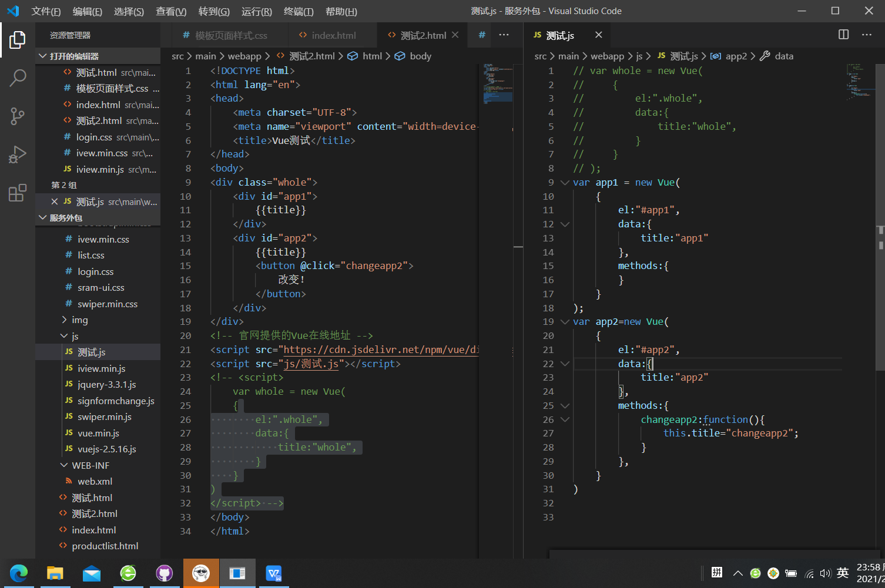Click the split editor icon

tap(843, 35)
